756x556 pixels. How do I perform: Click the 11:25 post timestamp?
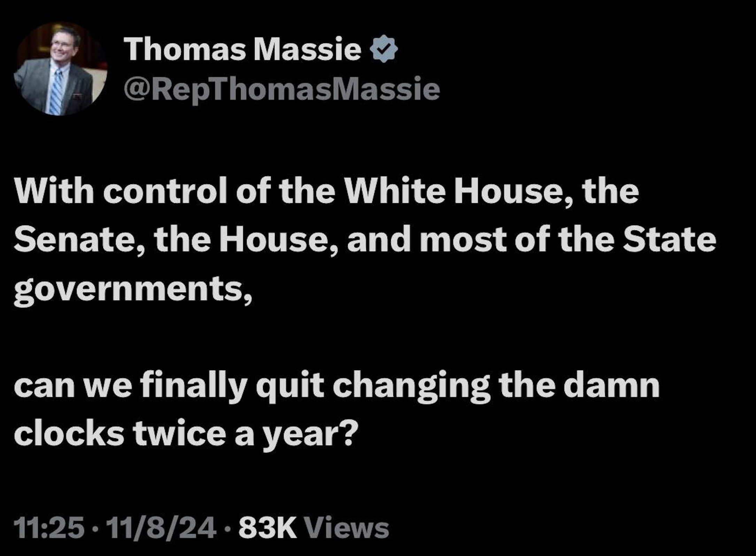pos(49,527)
